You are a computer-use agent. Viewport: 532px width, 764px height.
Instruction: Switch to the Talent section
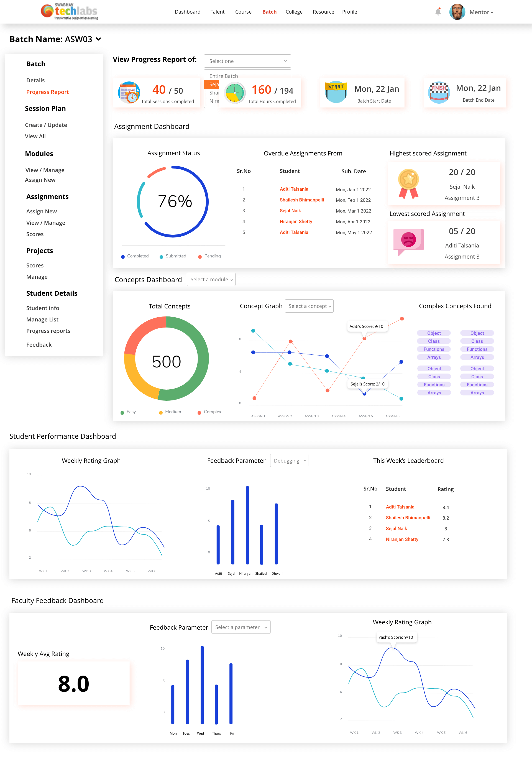pos(217,12)
